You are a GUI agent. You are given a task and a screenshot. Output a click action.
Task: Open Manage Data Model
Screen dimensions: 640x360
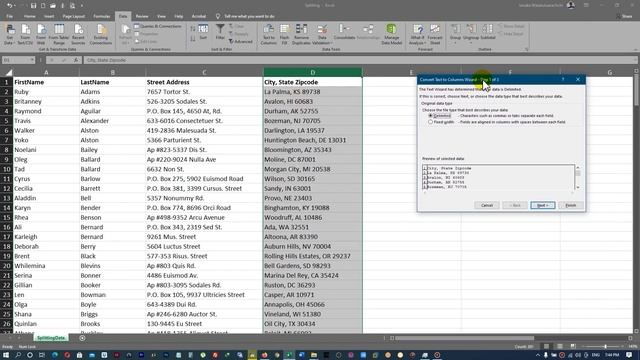point(391,34)
